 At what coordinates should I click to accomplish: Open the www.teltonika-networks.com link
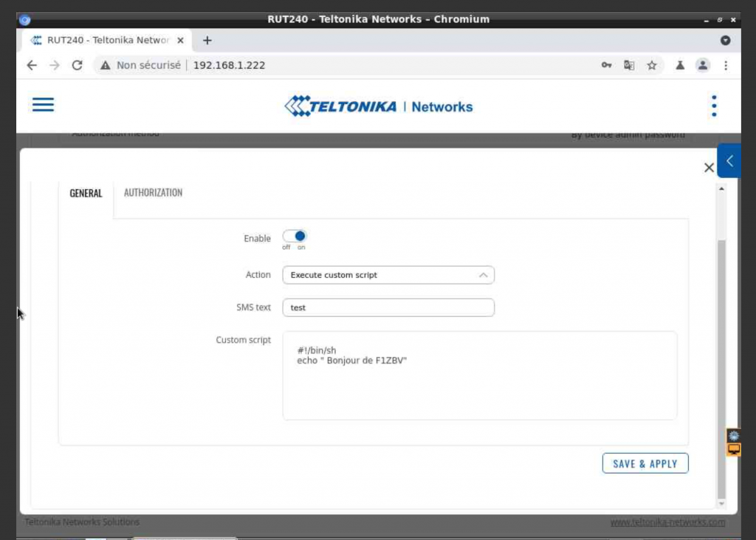point(667,522)
